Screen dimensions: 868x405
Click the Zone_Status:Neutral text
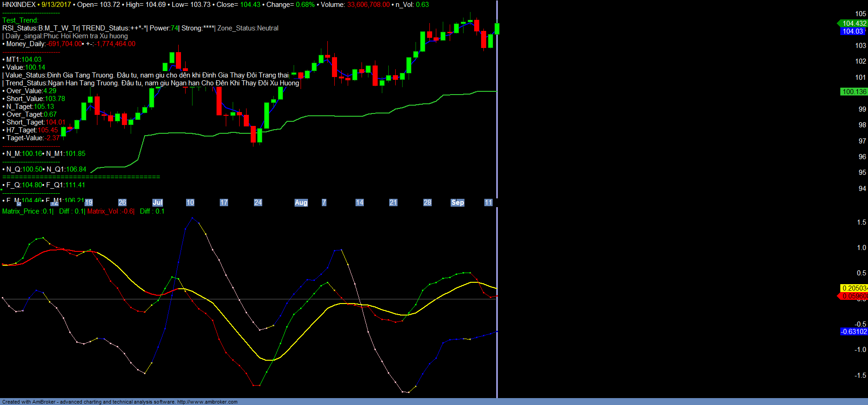(x=248, y=28)
